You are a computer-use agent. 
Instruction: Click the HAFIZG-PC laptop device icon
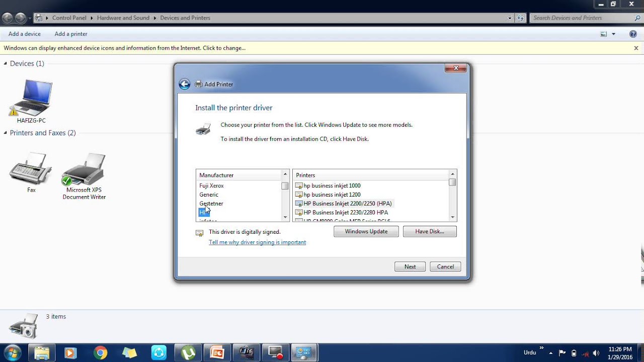(31, 98)
